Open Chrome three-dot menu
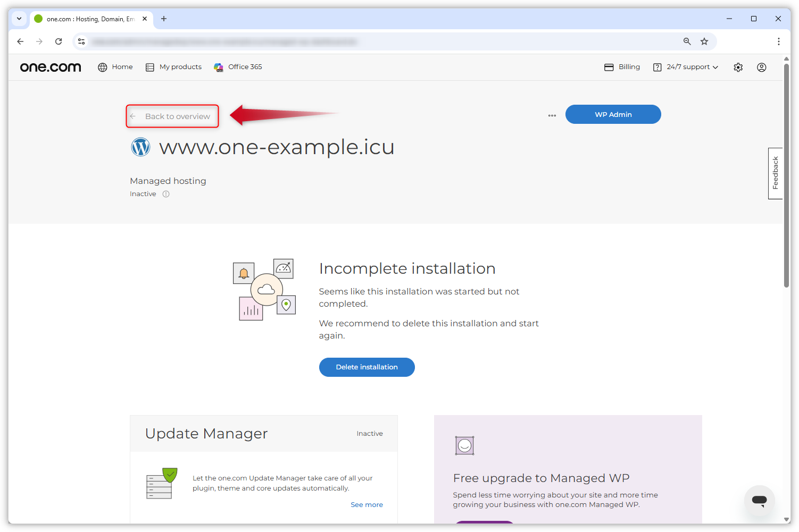799x532 pixels. (779, 41)
